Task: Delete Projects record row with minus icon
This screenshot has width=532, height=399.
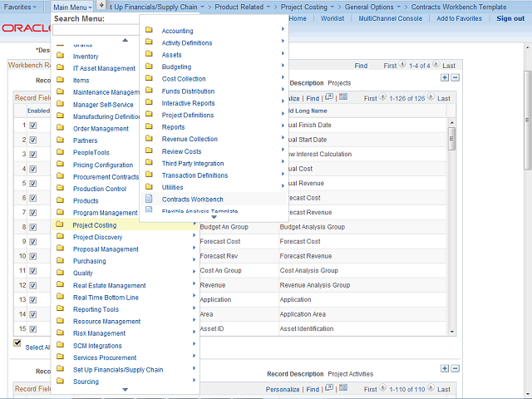Action: (x=456, y=77)
